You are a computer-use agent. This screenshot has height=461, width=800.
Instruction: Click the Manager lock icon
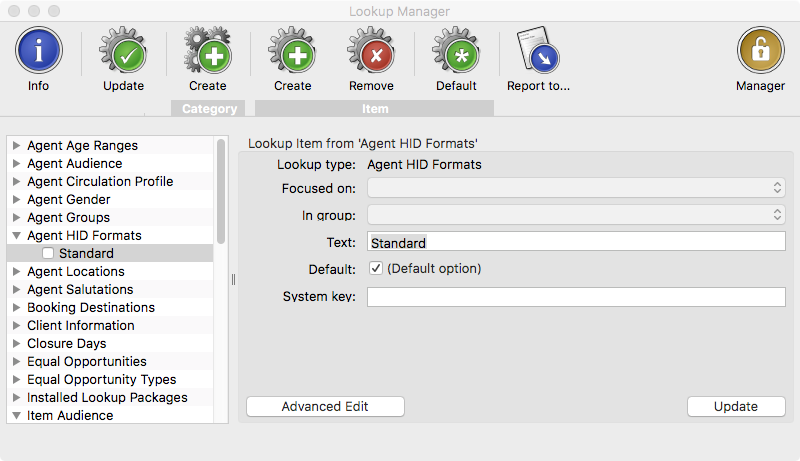click(761, 50)
